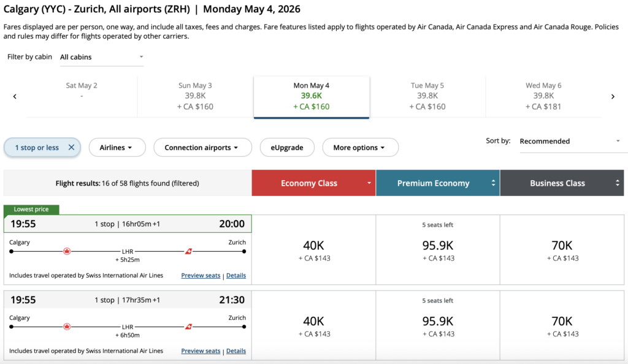Click the previous dates left arrow

click(x=15, y=96)
